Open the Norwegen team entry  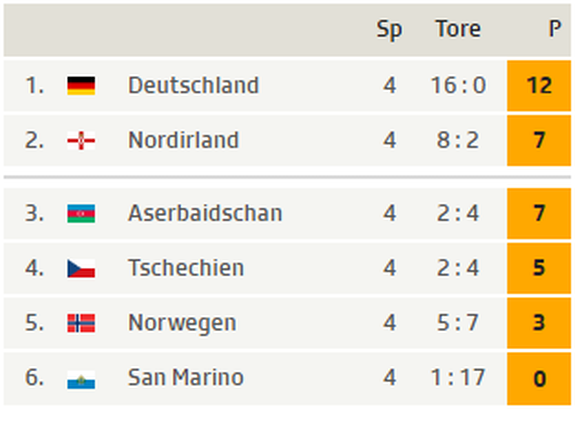click(182, 323)
